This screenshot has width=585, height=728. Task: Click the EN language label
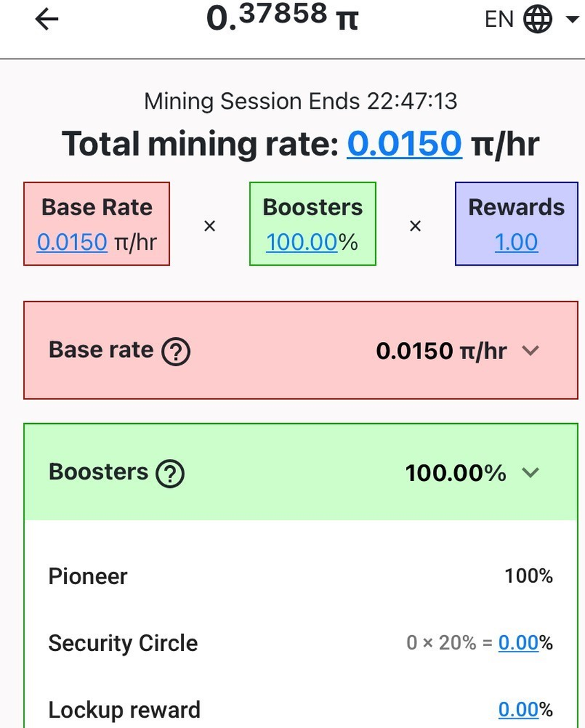(499, 19)
